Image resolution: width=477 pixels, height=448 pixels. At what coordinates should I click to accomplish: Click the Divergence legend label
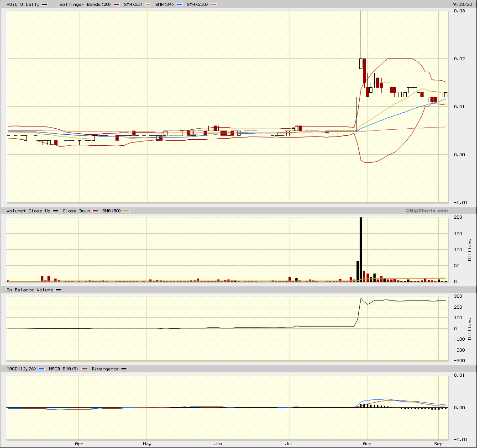(x=105, y=369)
